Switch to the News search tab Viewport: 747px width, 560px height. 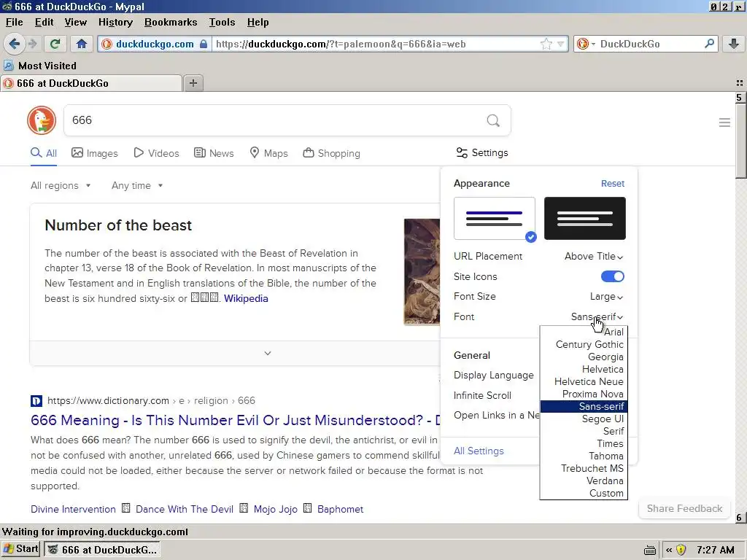tap(214, 153)
